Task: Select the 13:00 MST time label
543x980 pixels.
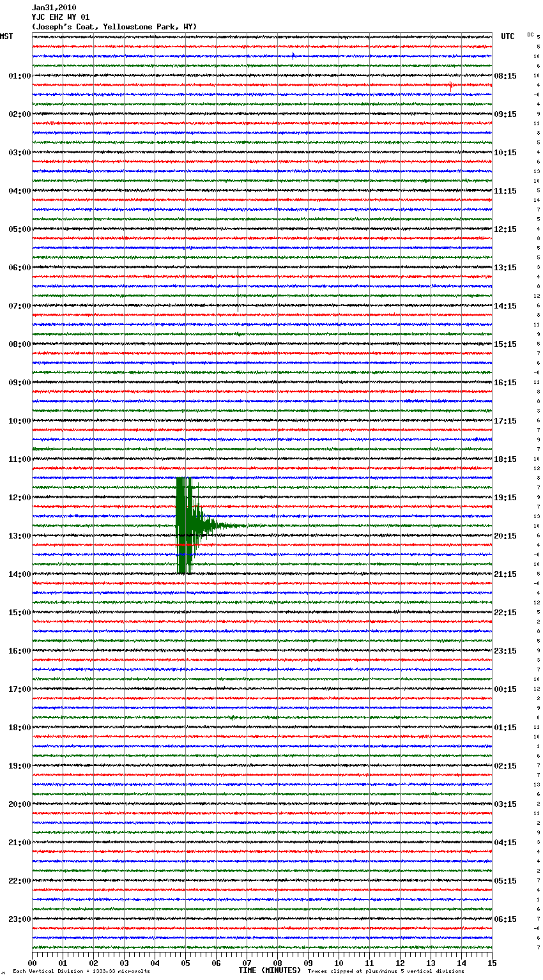Action: coord(20,536)
